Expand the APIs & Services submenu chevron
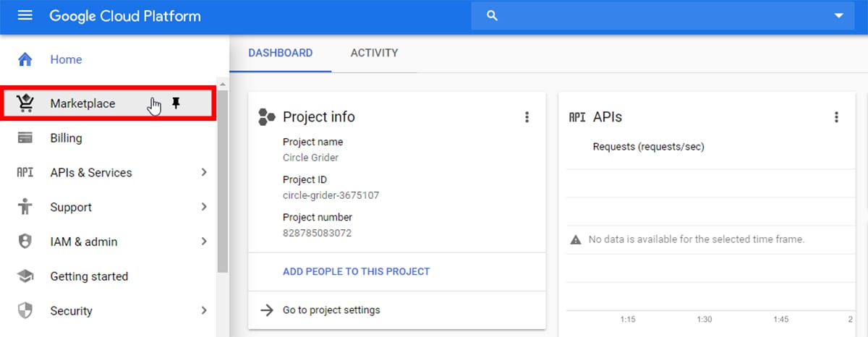868x337 pixels. coord(204,172)
